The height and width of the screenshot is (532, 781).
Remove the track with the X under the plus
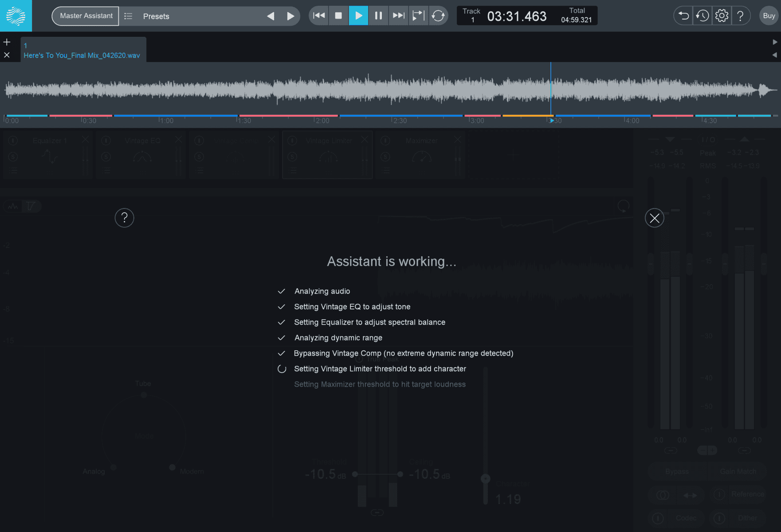click(x=7, y=55)
